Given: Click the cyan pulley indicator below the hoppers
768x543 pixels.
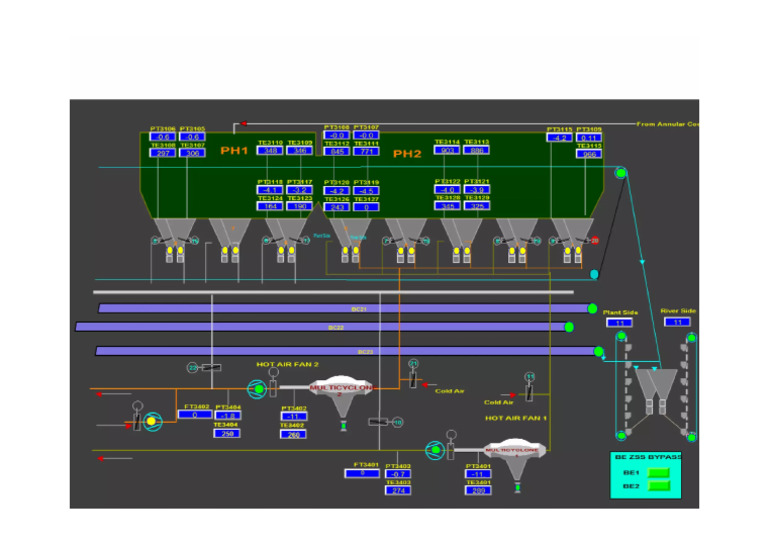Looking at the screenshot, I should (594, 274).
